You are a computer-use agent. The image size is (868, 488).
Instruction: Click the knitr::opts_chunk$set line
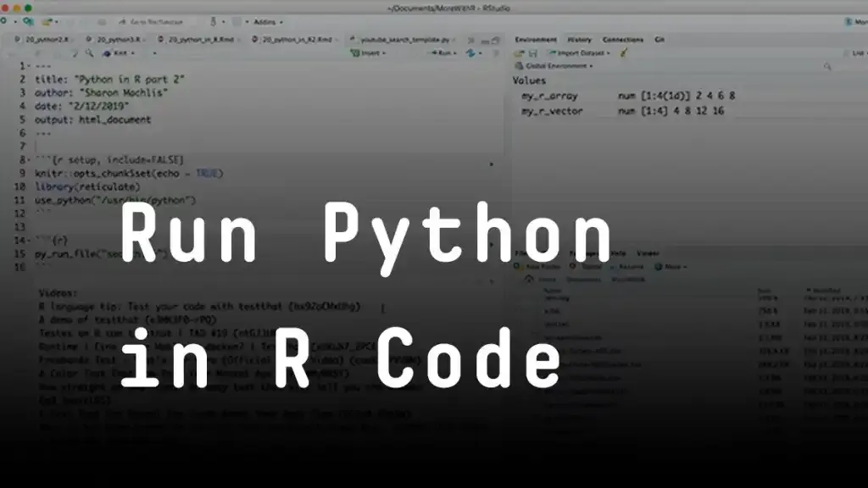point(129,173)
